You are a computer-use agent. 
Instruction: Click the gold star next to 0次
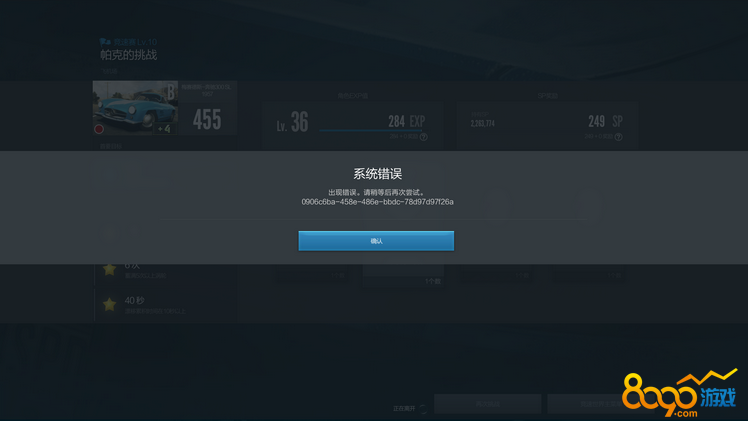coord(109,269)
